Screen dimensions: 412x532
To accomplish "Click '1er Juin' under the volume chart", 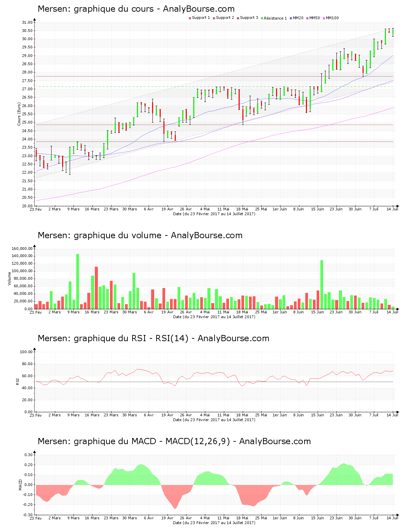I will [x=280, y=312].
